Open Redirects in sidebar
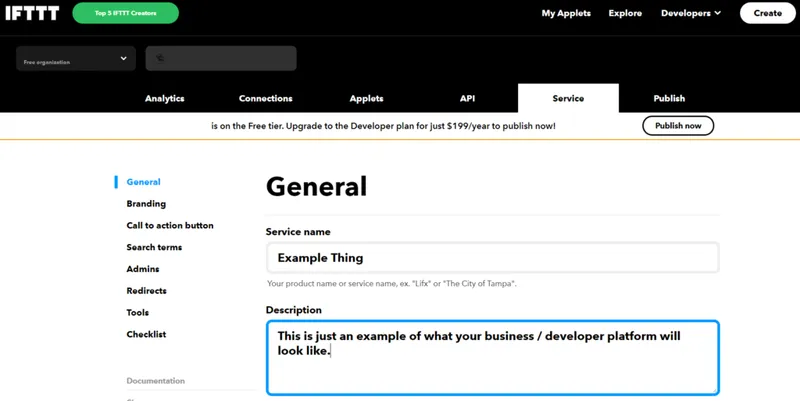800x401 pixels. click(x=146, y=291)
